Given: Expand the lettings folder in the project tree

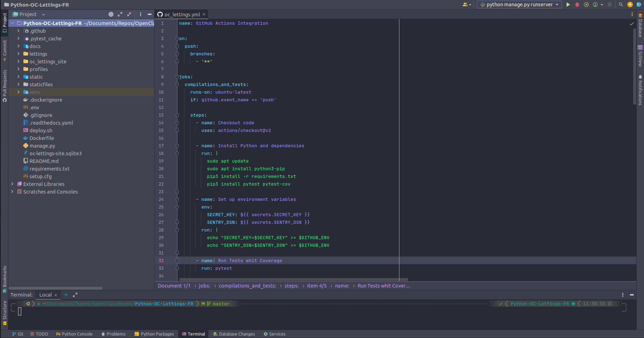Looking at the screenshot, I should (18, 54).
